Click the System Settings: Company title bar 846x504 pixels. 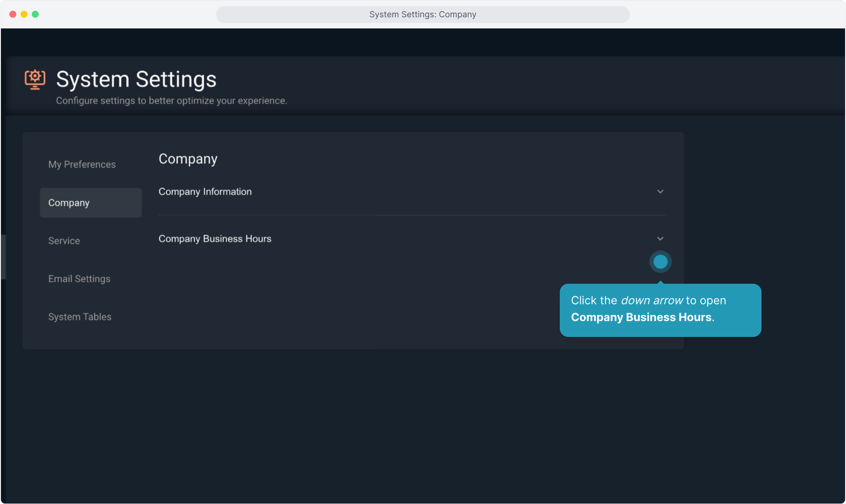tap(423, 14)
